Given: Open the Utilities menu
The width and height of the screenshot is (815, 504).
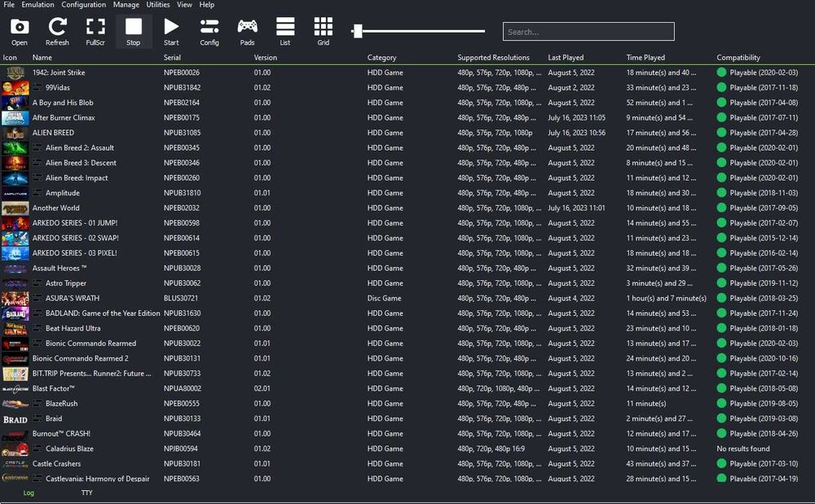Looking at the screenshot, I should coord(158,5).
